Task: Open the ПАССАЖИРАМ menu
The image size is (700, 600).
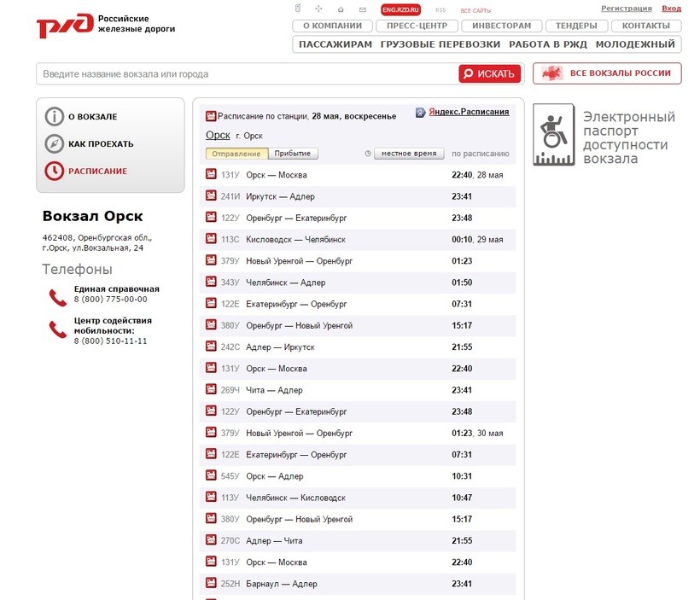Action: 335,44
